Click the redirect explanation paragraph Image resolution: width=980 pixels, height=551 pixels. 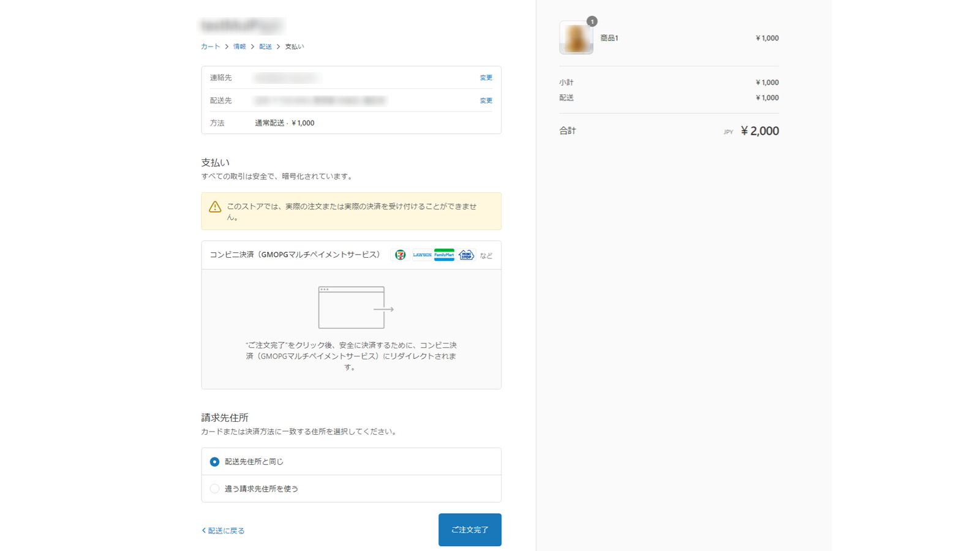[351, 356]
